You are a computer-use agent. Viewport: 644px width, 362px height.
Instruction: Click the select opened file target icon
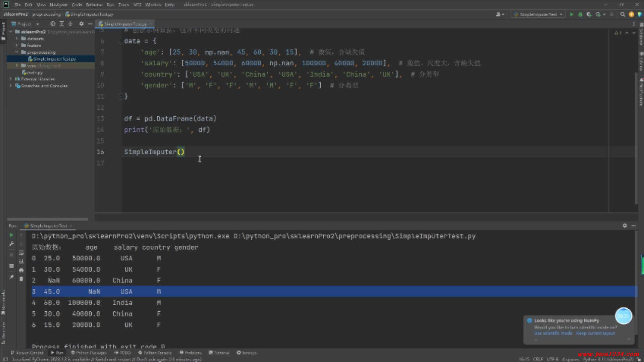53,24
